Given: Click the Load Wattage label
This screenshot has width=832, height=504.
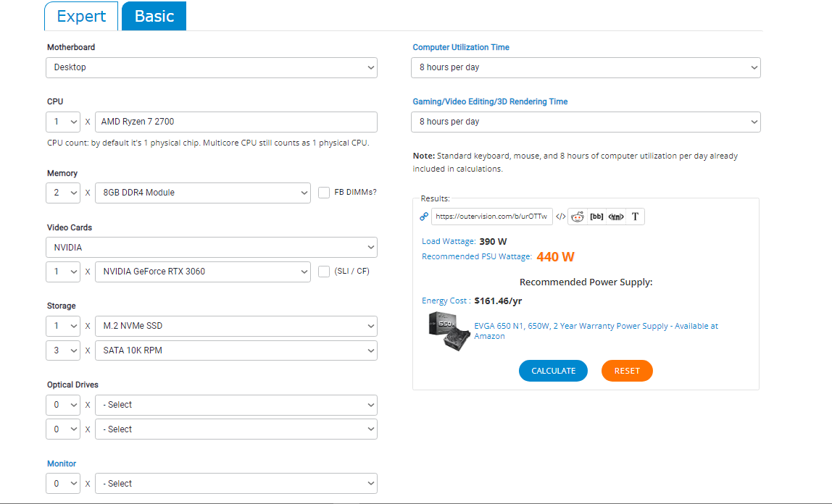Looking at the screenshot, I should coord(449,241).
